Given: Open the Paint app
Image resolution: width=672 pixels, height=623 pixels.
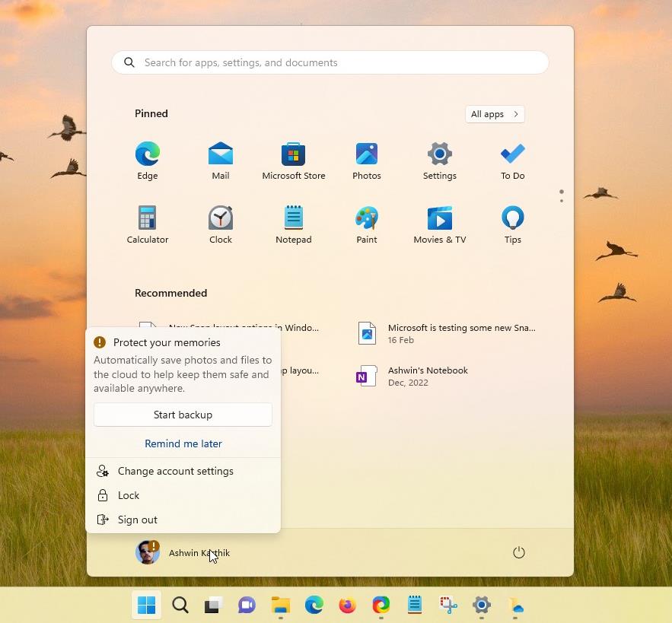Looking at the screenshot, I should coord(366,224).
